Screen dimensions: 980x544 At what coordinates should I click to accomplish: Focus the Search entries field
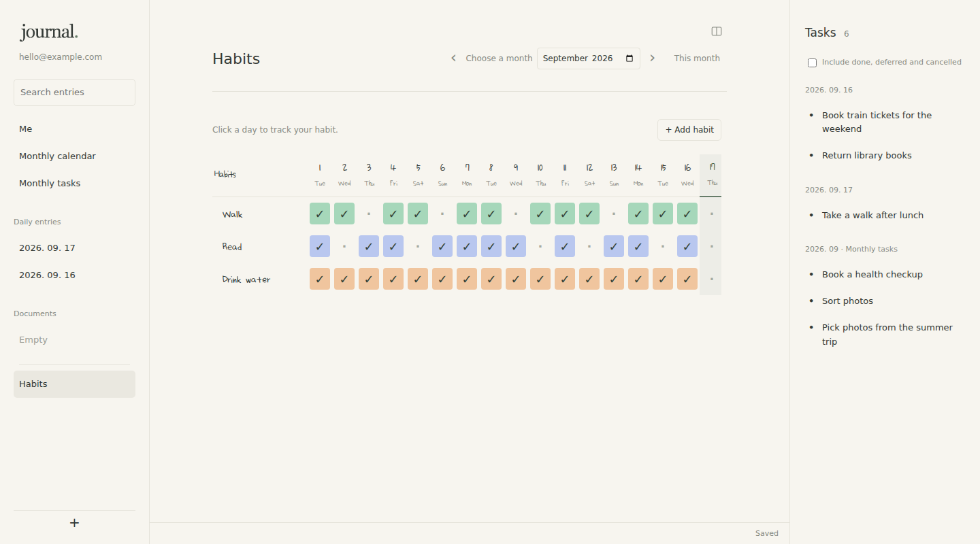pyautogui.click(x=75, y=92)
